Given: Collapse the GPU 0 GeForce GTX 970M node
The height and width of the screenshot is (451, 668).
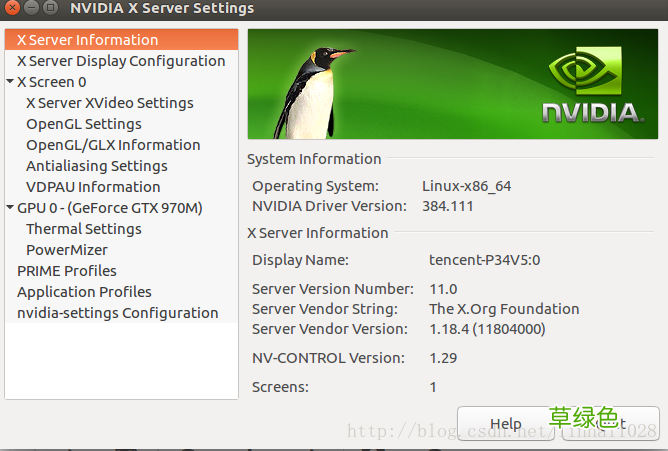Looking at the screenshot, I should coord(10,208).
